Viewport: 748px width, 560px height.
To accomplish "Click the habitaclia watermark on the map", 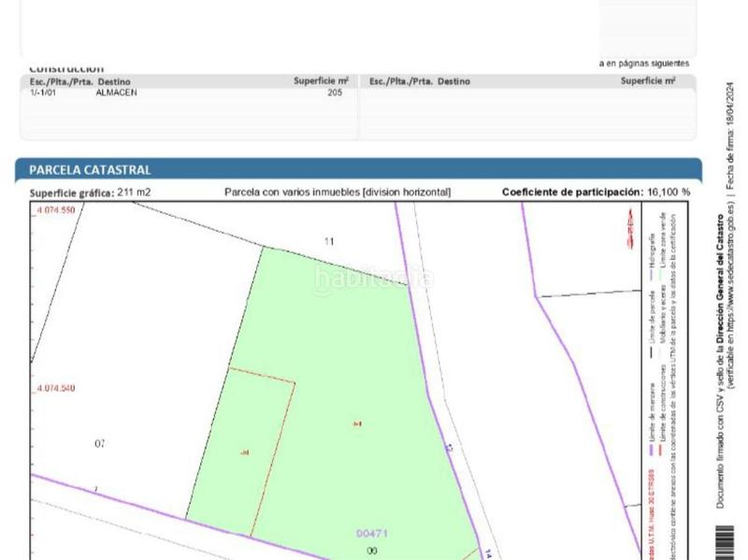I will pyautogui.click(x=373, y=278).
